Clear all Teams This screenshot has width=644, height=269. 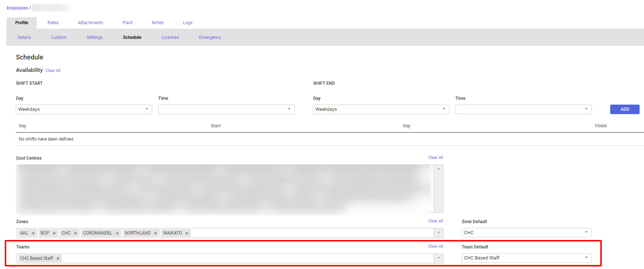[435, 246]
